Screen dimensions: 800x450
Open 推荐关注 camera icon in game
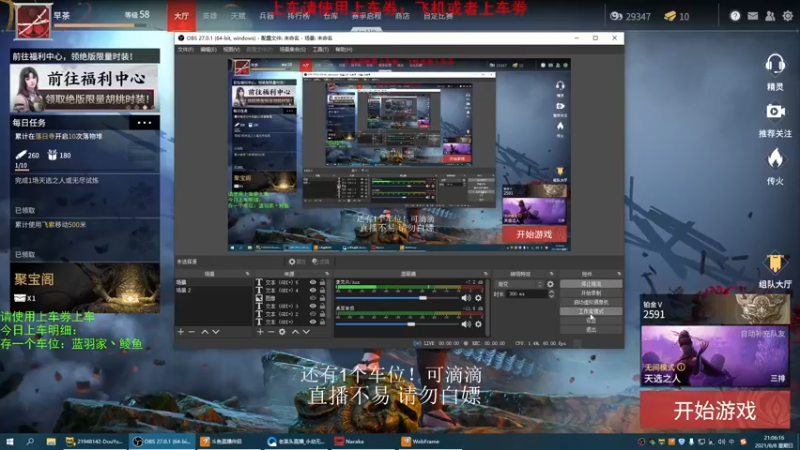pos(775,111)
